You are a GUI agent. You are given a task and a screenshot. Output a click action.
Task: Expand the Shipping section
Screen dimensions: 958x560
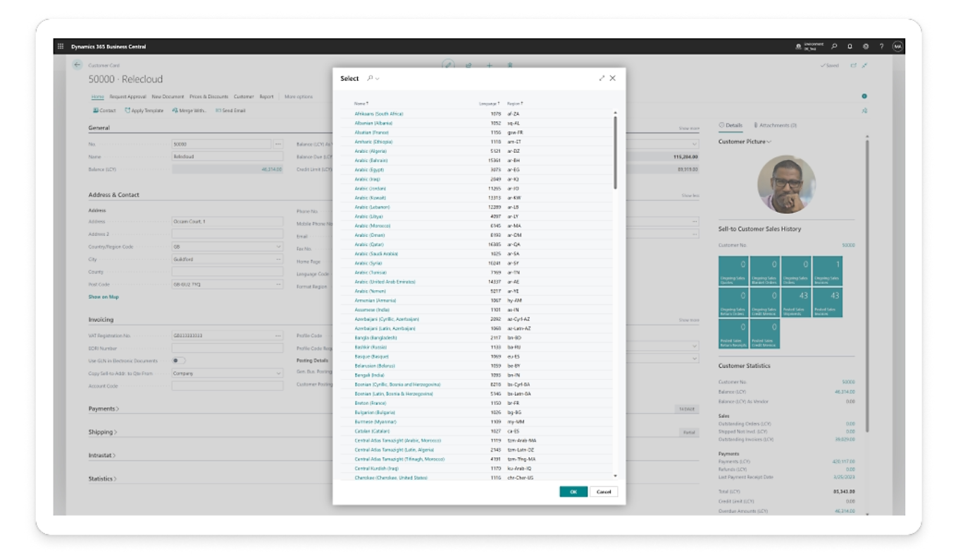[103, 432]
